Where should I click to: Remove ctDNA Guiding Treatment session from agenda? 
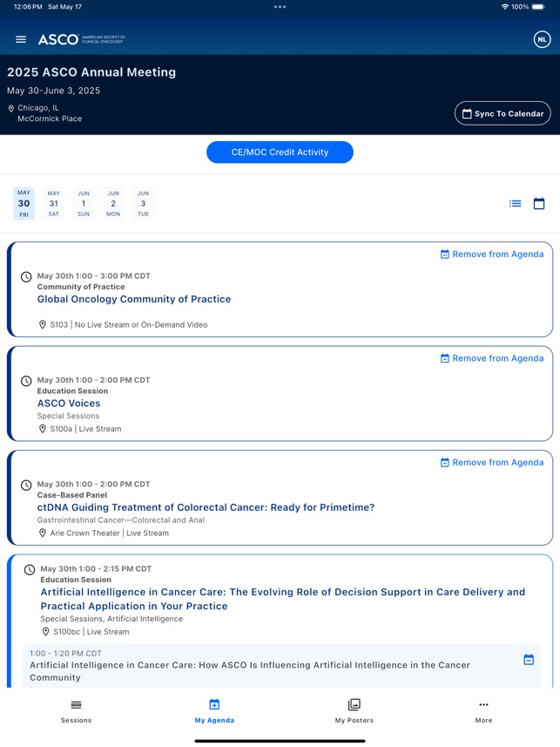(x=492, y=463)
